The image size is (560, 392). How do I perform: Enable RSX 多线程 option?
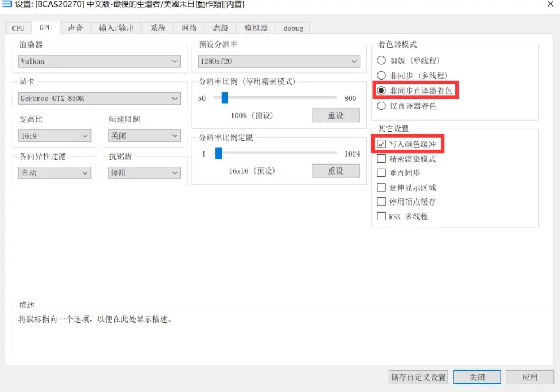coord(380,216)
